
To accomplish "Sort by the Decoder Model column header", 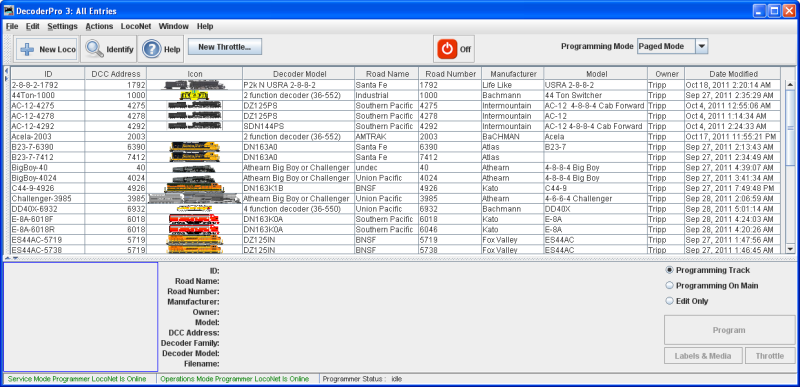I will (x=299, y=74).
